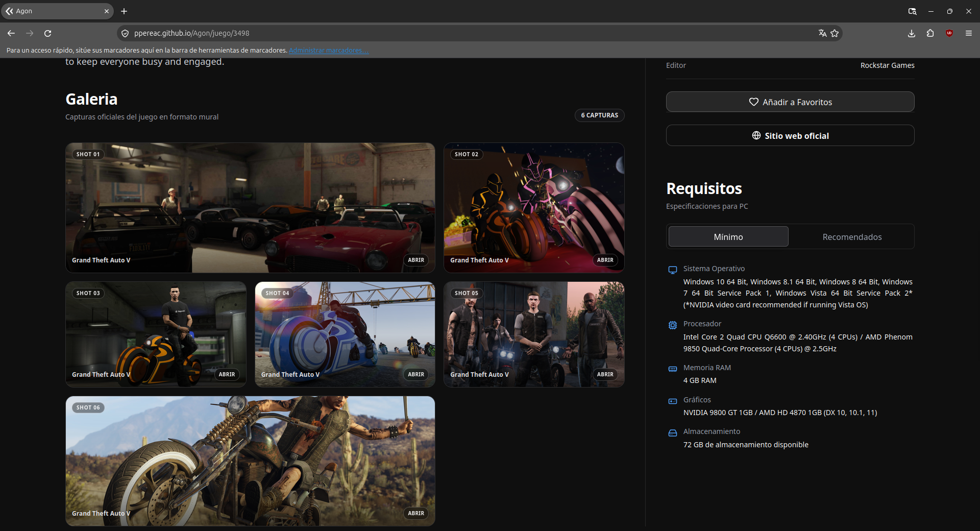Viewport: 980px width, 531px height.
Task: Open the uBlock Origin extension icon
Action: click(x=949, y=33)
